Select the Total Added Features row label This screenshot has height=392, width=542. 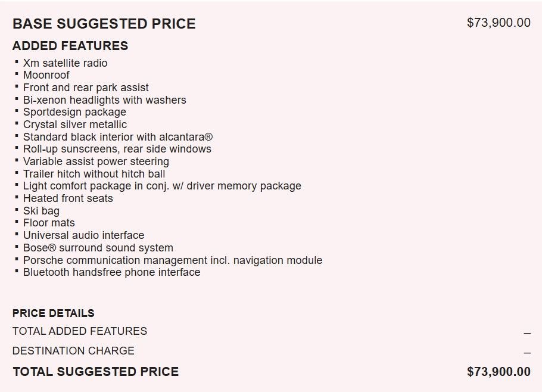pyautogui.click(x=80, y=331)
